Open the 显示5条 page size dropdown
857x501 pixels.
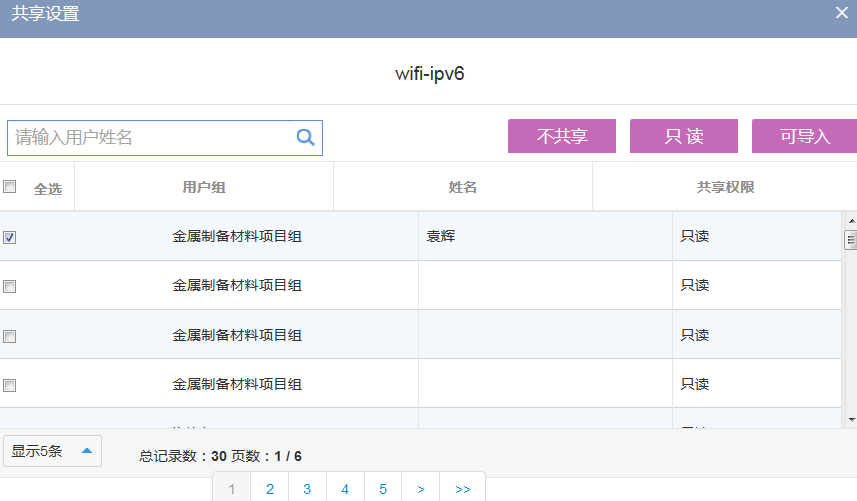click(x=52, y=451)
